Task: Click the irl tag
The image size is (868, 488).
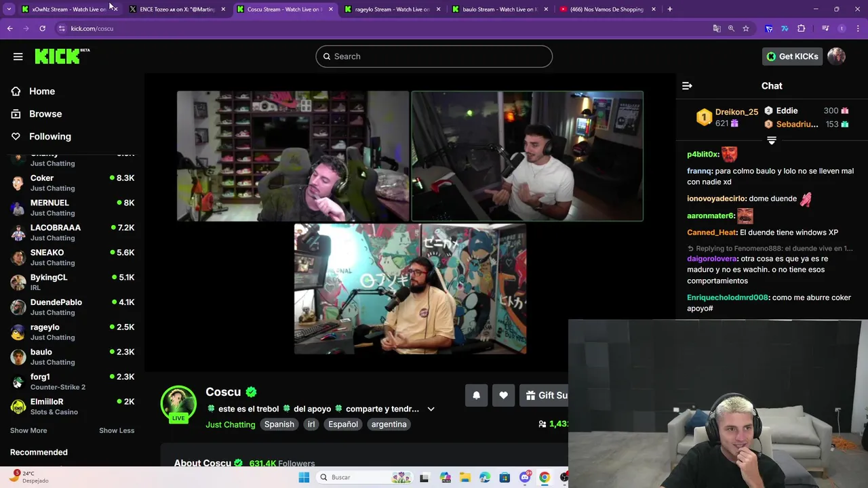Action: point(311,424)
